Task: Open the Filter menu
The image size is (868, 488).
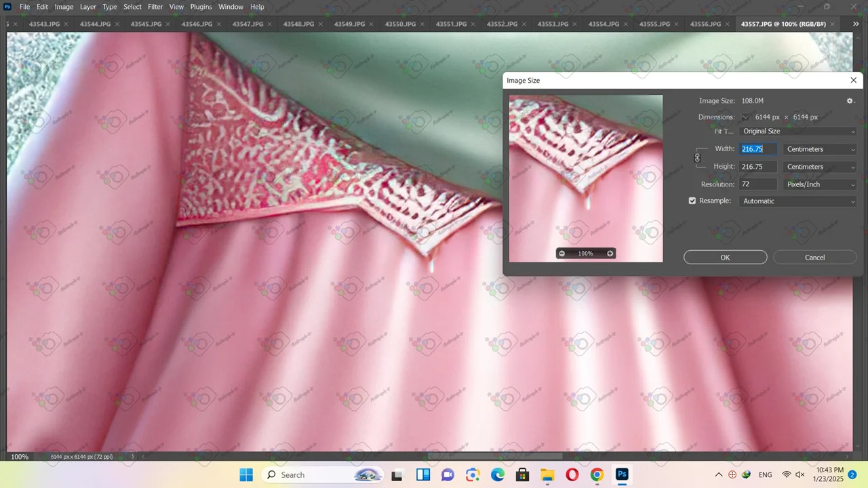Action: point(155,7)
